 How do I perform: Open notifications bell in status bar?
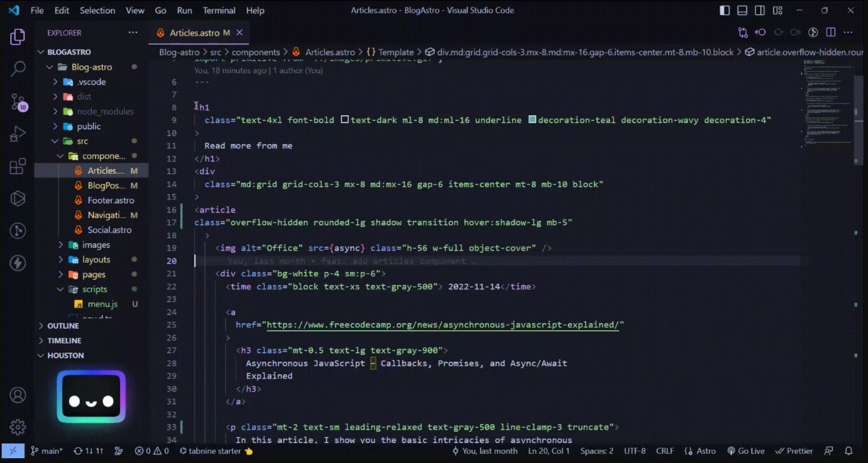click(x=848, y=451)
